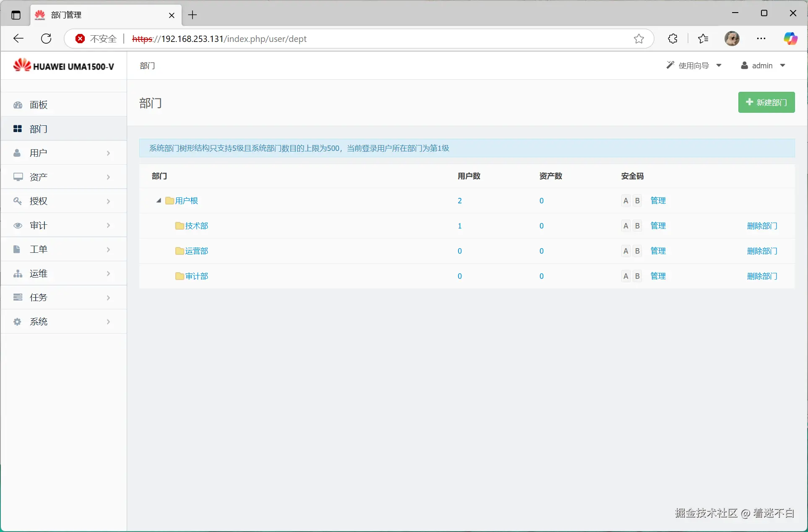Click the eye icon beside 审计

(18, 226)
